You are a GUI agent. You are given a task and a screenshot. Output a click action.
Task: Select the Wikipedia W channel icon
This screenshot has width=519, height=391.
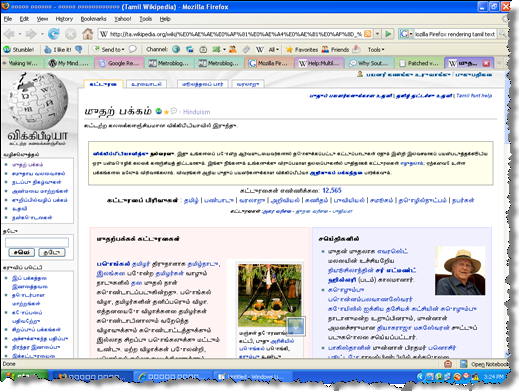point(259,50)
